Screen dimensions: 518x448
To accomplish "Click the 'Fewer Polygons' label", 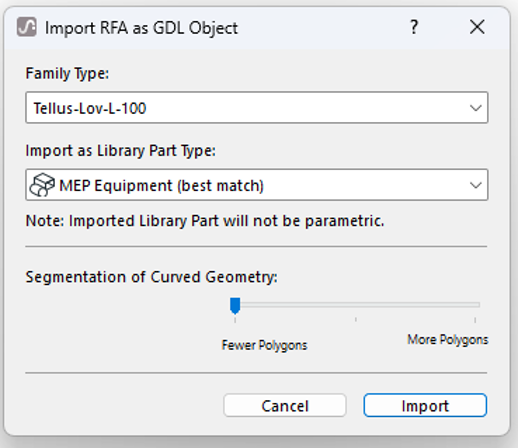I will click(x=264, y=345).
